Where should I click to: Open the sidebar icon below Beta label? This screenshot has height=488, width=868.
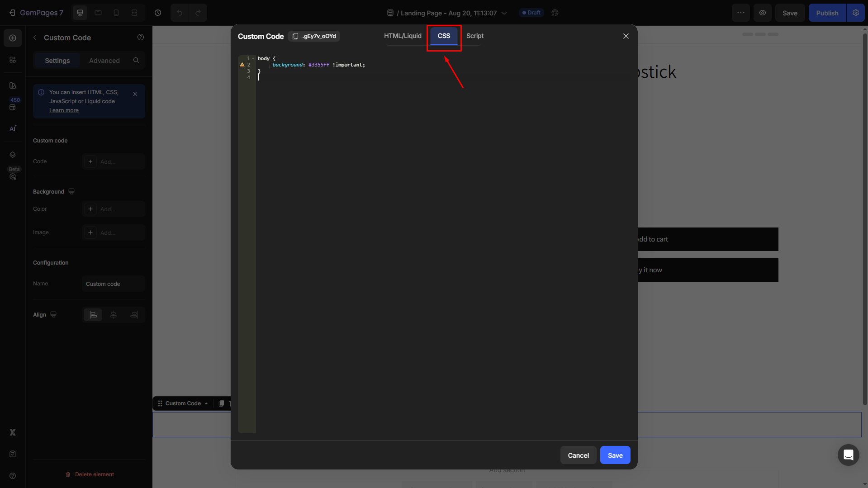click(x=13, y=177)
